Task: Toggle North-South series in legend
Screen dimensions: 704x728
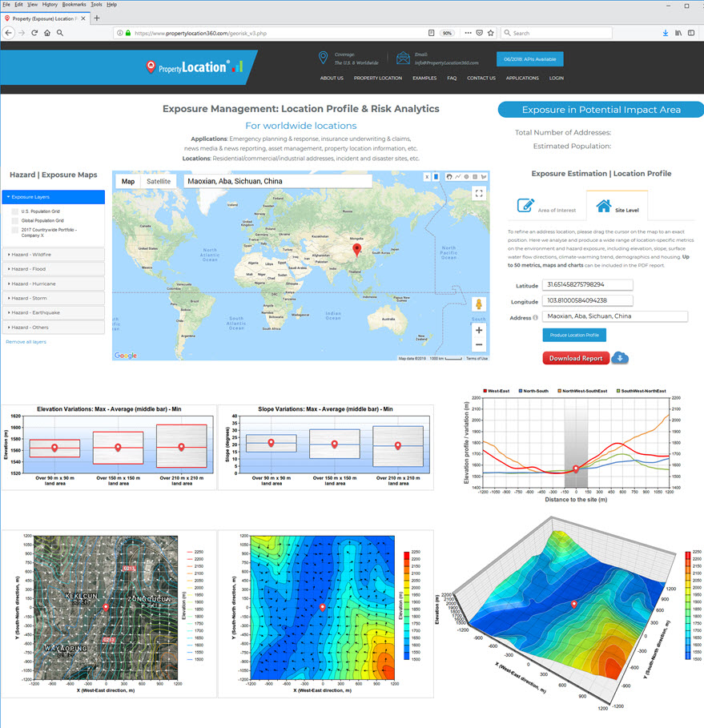Action: (x=533, y=391)
